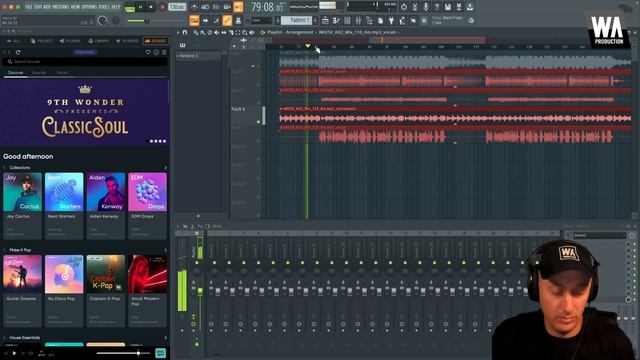Screen dimensions: 640x360
Task: Open the ADD menu
Action: (x=47, y=7)
